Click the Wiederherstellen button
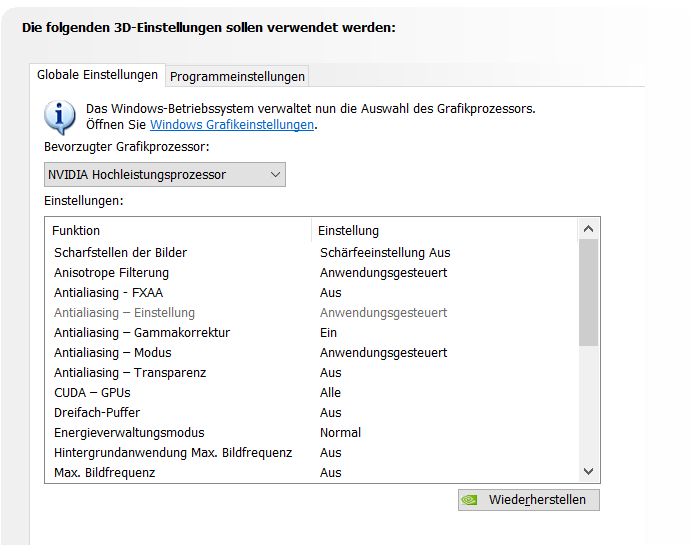The height and width of the screenshot is (545, 697). point(529,500)
